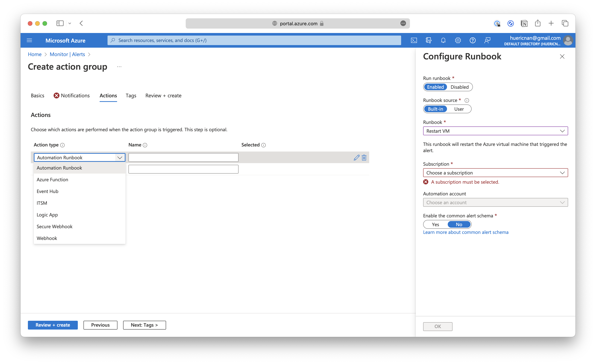This screenshot has height=364, width=596.
Task: Choose ITSM action type
Action: tap(79, 203)
